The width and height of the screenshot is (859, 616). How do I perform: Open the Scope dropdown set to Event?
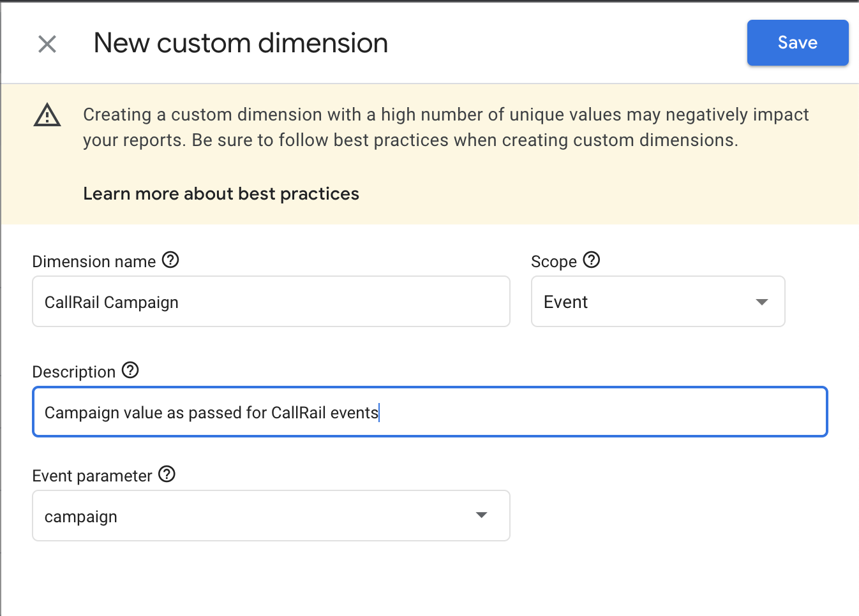coord(658,302)
